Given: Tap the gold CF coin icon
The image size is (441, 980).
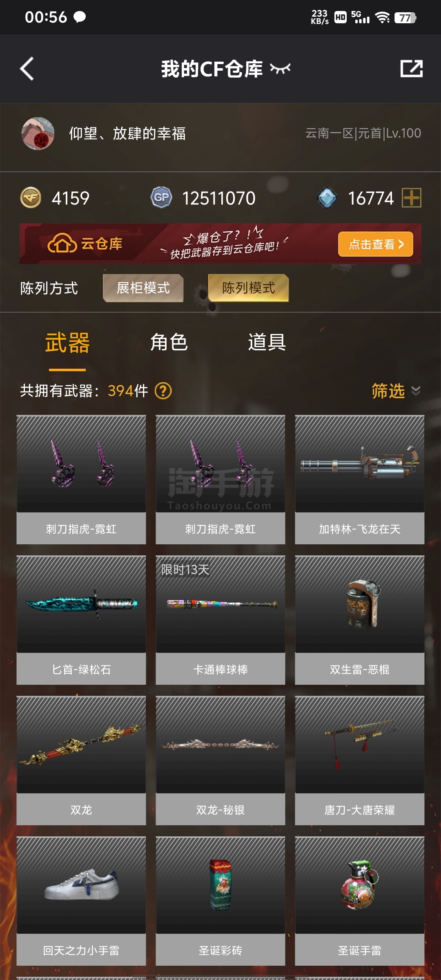Looking at the screenshot, I should coord(31,198).
